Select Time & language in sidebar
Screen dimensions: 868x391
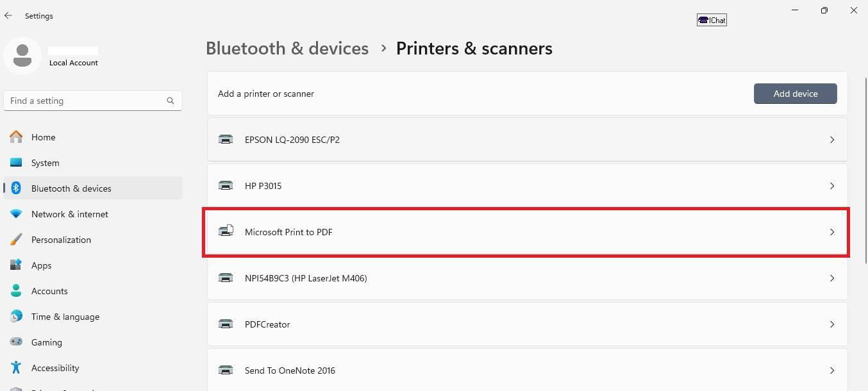pyautogui.click(x=65, y=317)
